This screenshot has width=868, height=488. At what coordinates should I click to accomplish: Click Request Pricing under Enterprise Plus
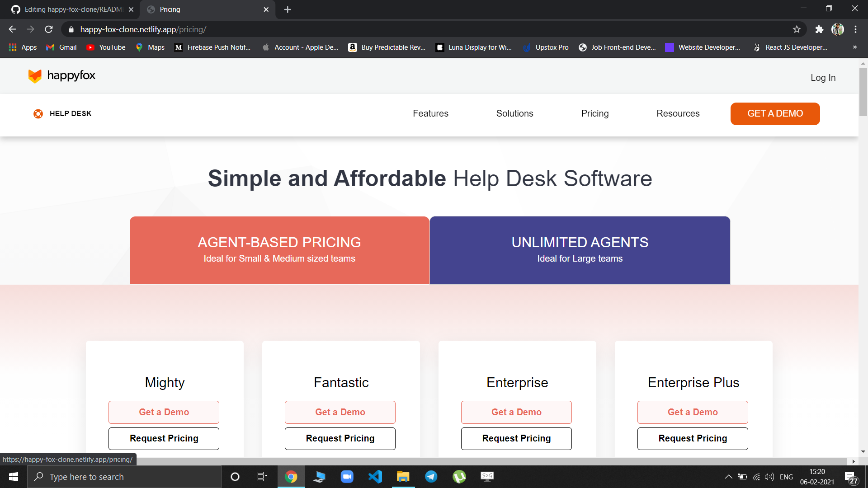click(x=693, y=439)
